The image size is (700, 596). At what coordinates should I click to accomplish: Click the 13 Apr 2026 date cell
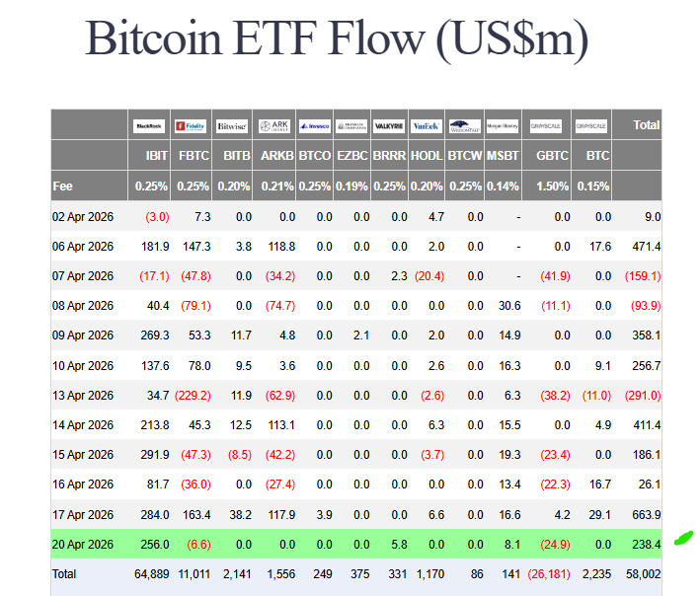coord(84,395)
